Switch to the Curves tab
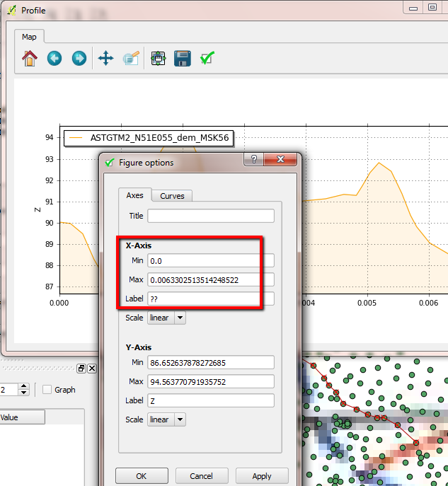The image size is (448, 486). (x=172, y=196)
